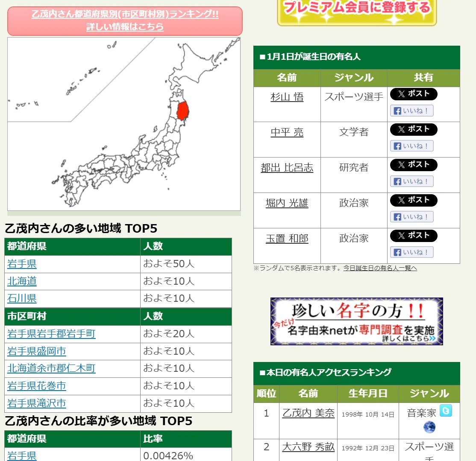
Task: Open the 岩手県滝沢市 link
Action: [36, 403]
